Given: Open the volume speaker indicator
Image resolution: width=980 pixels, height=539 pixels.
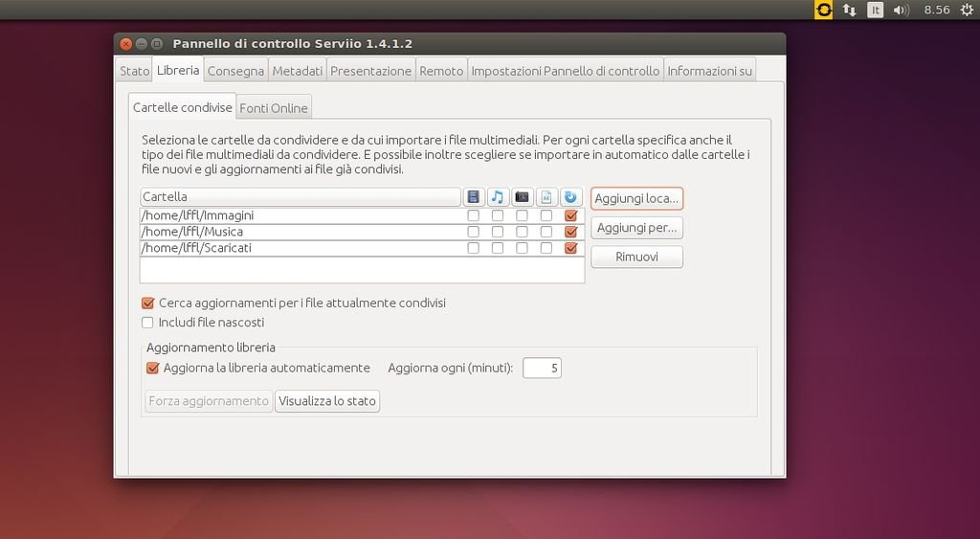Looking at the screenshot, I should (x=901, y=10).
